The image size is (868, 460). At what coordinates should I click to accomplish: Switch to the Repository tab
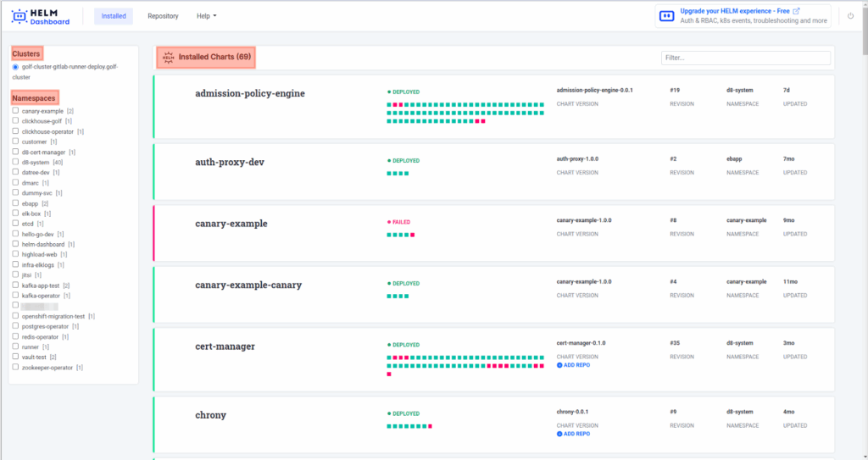163,16
